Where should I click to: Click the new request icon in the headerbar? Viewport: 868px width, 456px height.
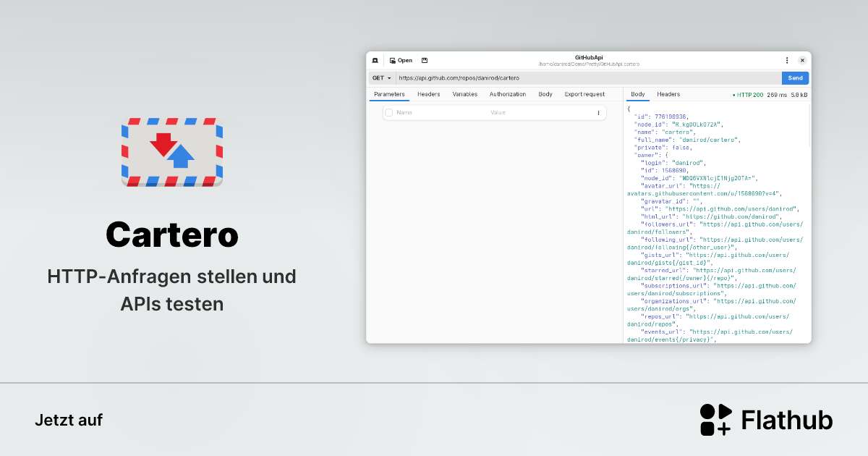tap(375, 60)
